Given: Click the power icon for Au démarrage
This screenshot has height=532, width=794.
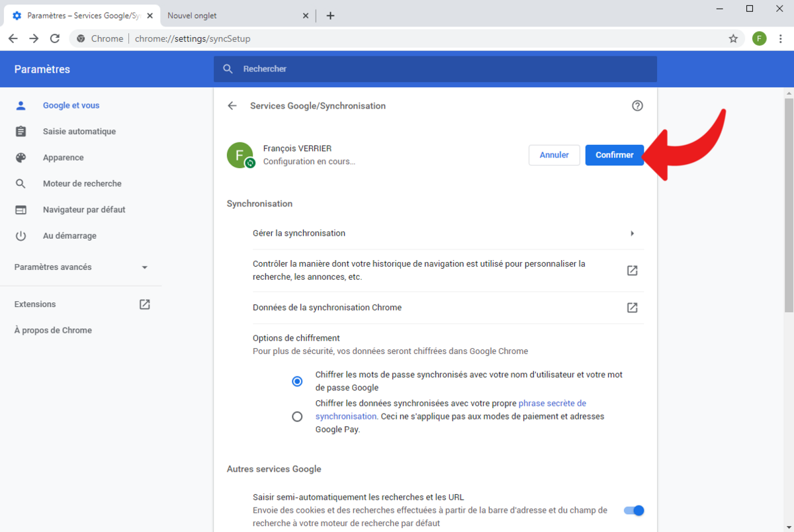Looking at the screenshot, I should click(x=21, y=236).
